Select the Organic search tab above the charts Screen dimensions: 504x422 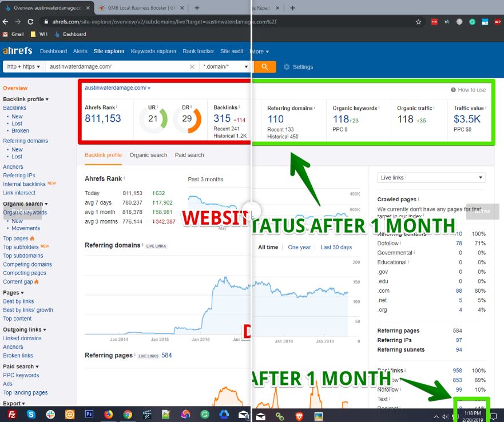point(148,155)
